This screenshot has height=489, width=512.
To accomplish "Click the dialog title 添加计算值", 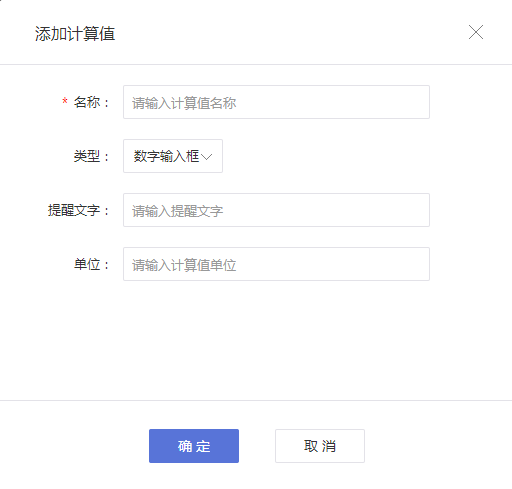I will click(x=75, y=34).
